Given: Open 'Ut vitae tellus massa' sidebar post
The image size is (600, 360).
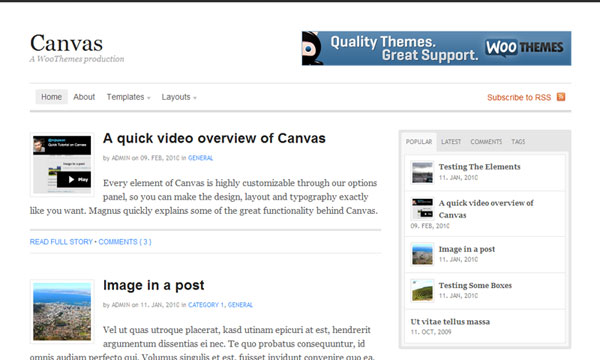Looking at the screenshot, I should 450,322.
